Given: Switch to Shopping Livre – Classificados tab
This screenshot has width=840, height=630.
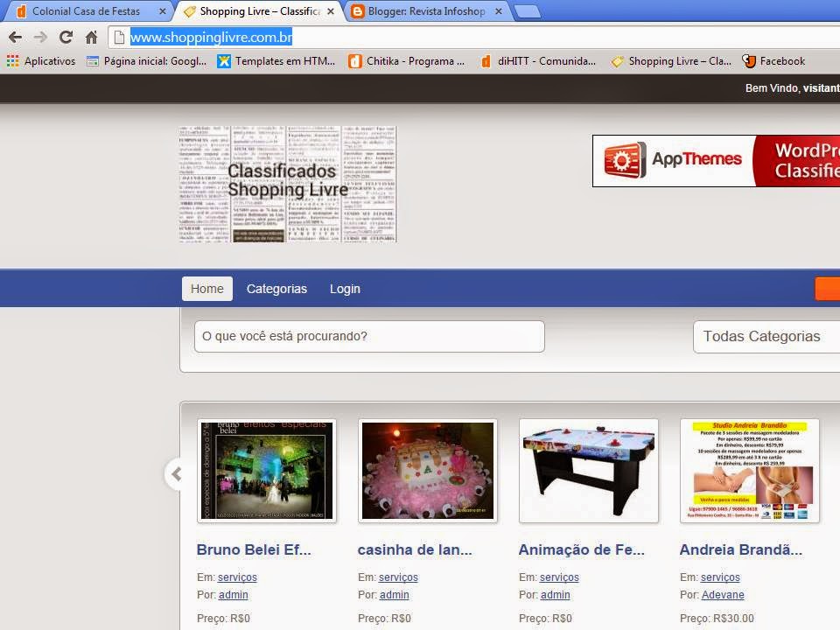Looking at the screenshot, I should click(x=260, y=11).
